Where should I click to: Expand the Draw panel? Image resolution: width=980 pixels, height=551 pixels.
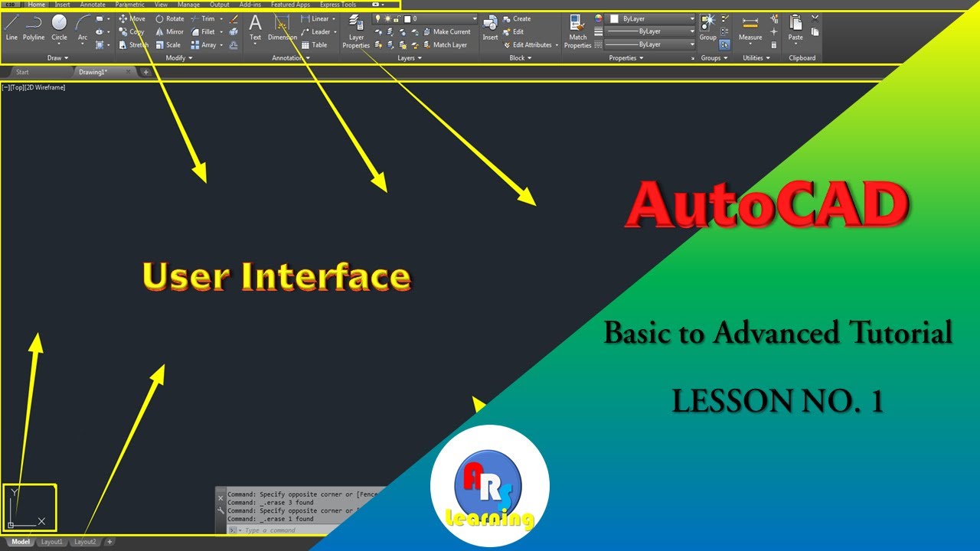57,58
